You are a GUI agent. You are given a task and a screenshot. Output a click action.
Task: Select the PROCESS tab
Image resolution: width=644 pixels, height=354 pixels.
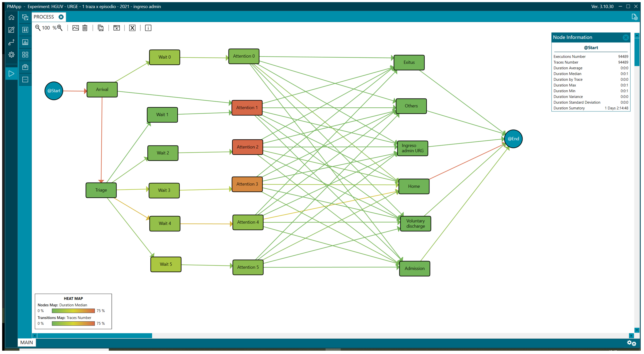tap(44, 17)
